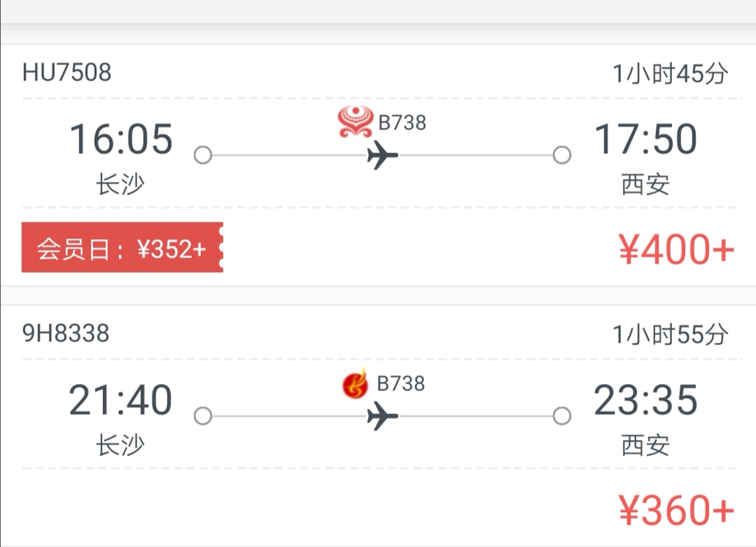Viewport: 756px width, 547px height.
Task: Click the departure circle marker for 21:40 flight
Action: pyautogui.click(x=203, y=416)
